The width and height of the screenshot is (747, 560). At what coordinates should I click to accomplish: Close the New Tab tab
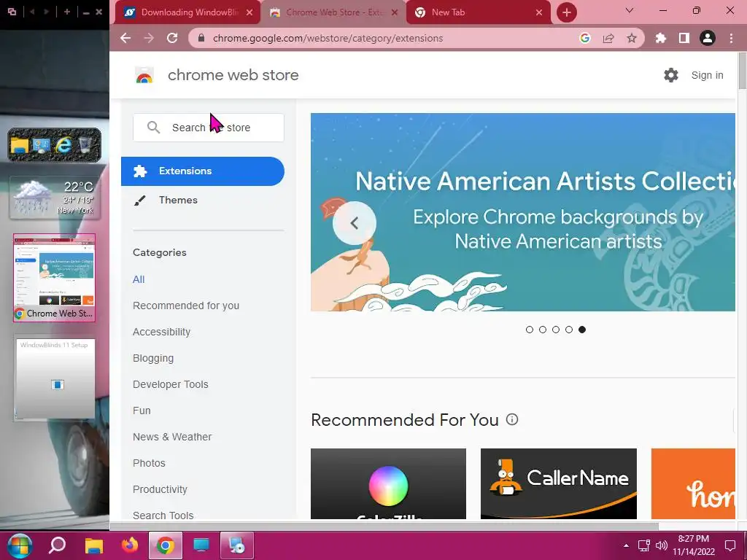pyautogui.click(x=539, y=12)
